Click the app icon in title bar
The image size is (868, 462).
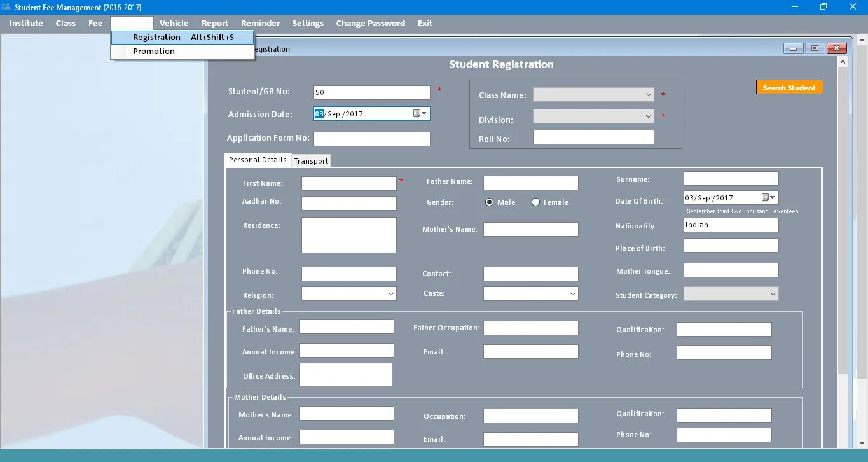(x=6, y=7)
